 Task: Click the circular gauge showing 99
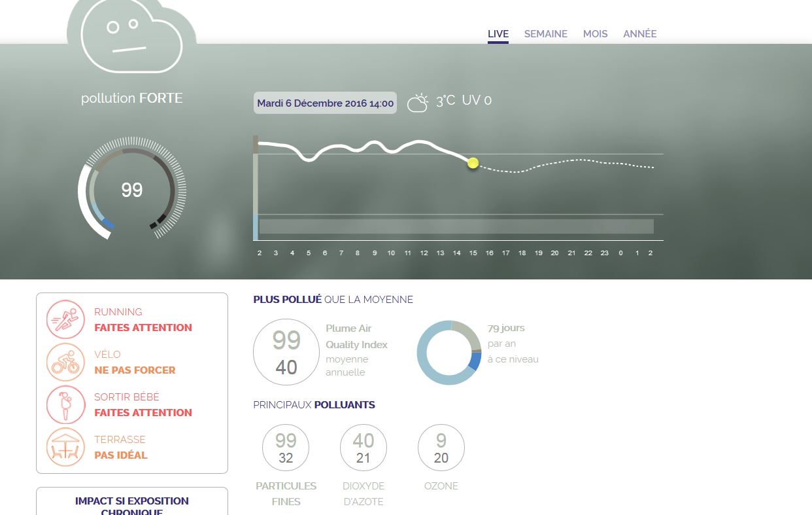(131, 190)
